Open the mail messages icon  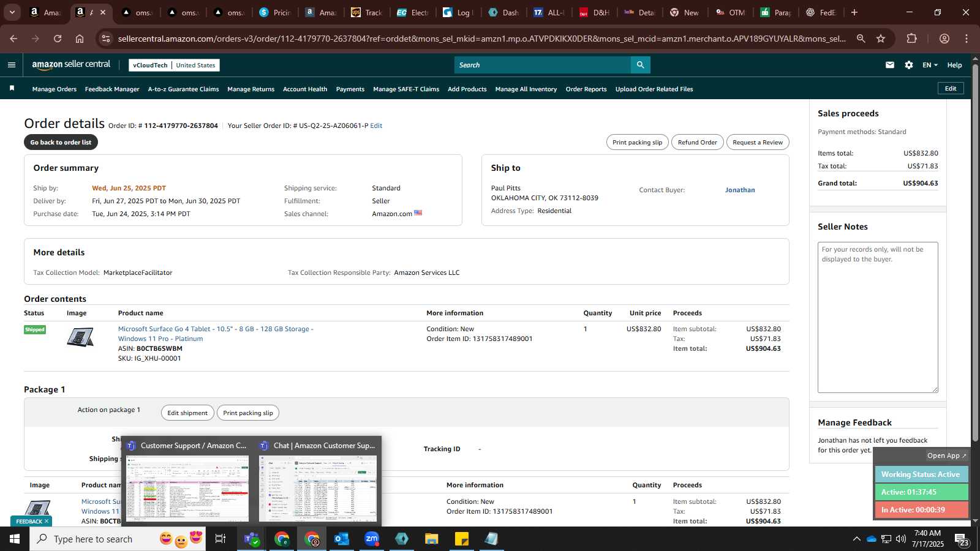pyautogui.click(x=889, y=65)
